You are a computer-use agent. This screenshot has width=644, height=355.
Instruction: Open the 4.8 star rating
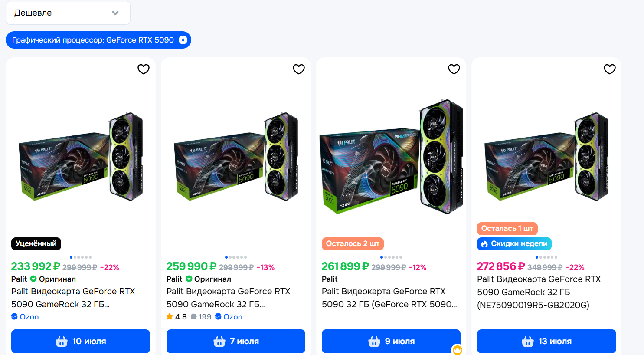tap(177, 317)
